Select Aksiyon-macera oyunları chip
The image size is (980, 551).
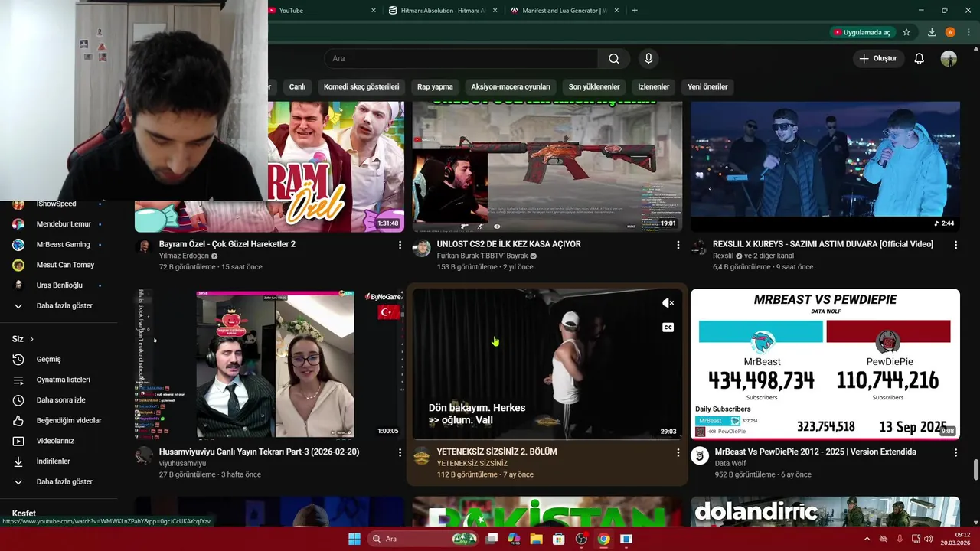point(511,87)
